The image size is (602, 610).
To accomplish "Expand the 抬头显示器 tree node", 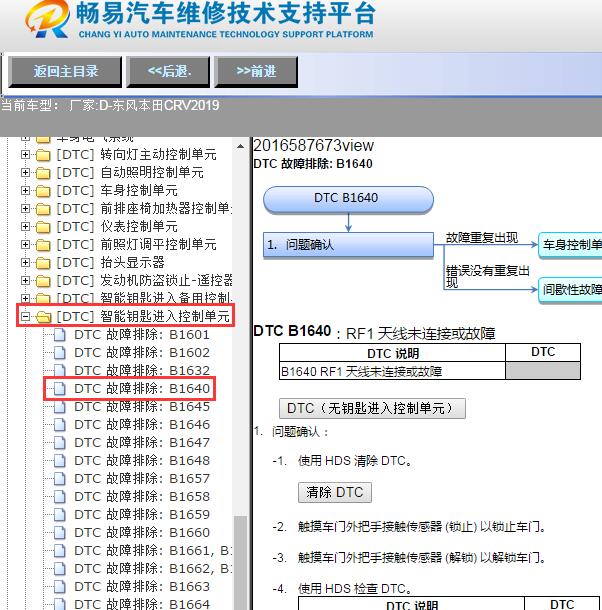I will click(x=25, y=263).
